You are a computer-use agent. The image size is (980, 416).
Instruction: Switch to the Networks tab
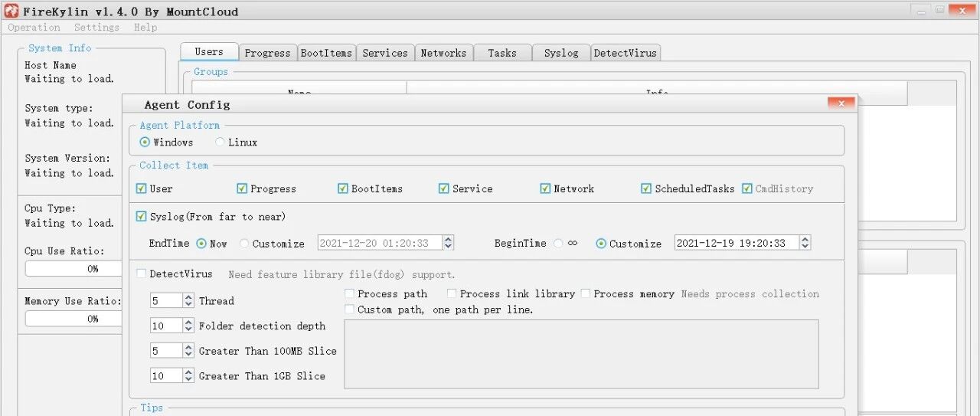[443, 53]
